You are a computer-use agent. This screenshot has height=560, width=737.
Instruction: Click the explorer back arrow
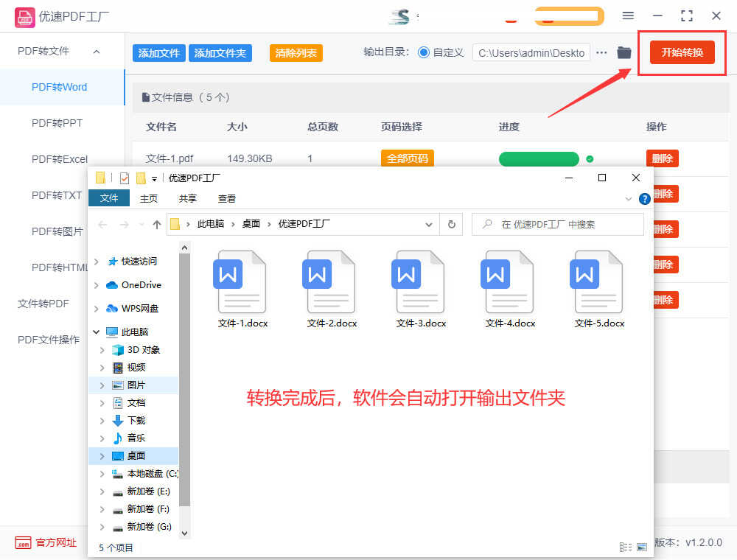102,225
